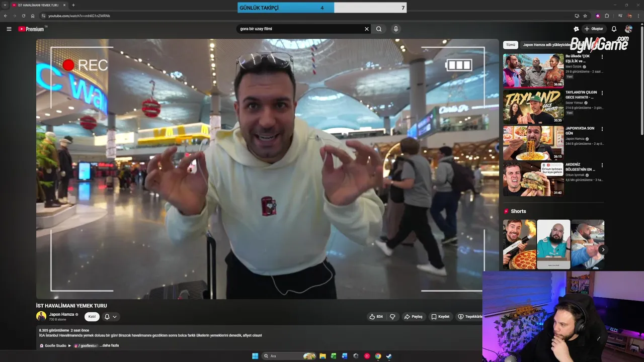Expand description with ...daha fazla
Screen dimensions: 644x362
click(x=109, y=345)
